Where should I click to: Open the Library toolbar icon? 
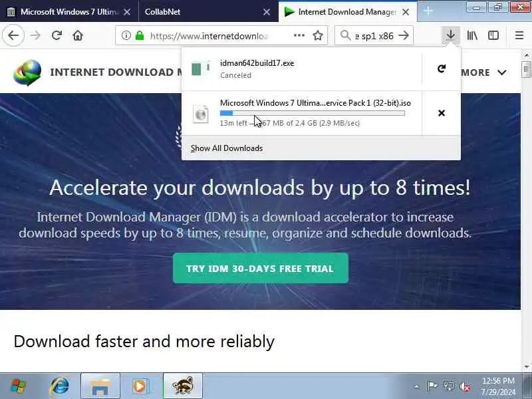pyautogui.click(x=472, y=35)
